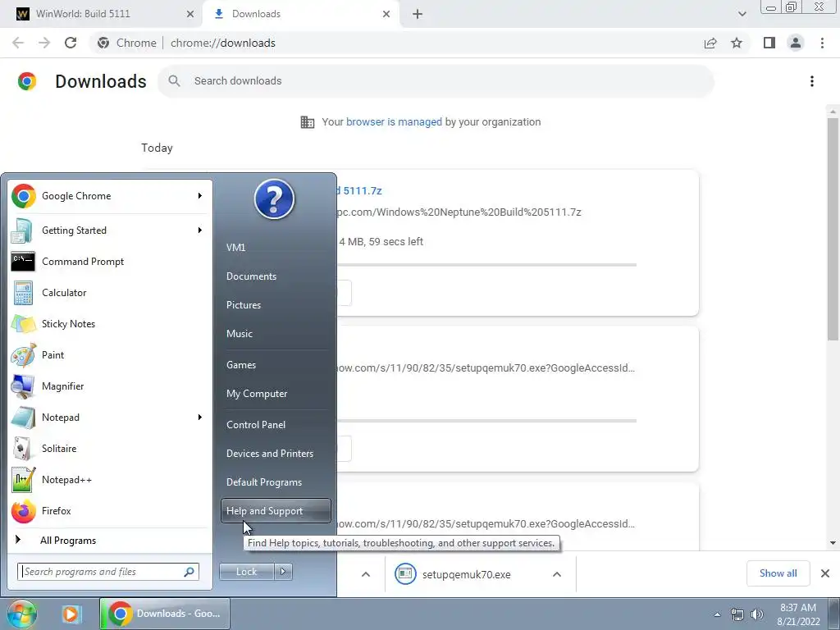Open Getting Started in Start menu
The width and height of the screenshot is (840, 630).
[x=110, y=231]
